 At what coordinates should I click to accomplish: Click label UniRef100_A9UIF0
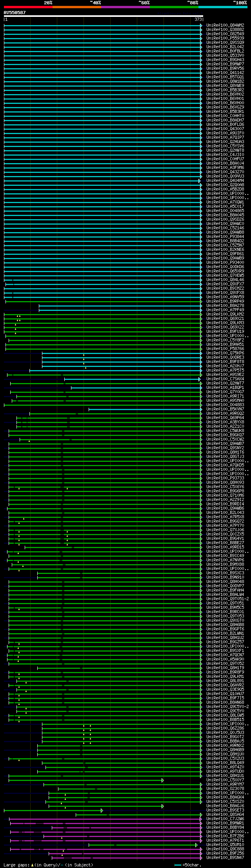pos(225,133)
